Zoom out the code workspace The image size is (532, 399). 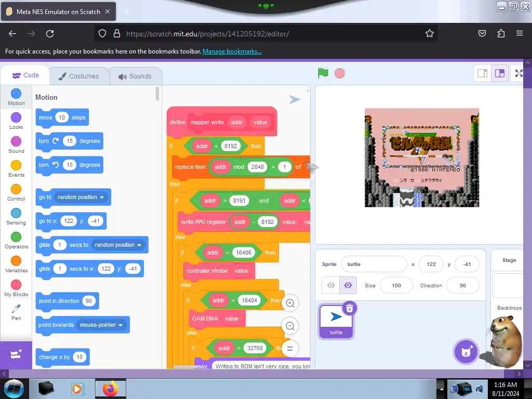(290, 326)
